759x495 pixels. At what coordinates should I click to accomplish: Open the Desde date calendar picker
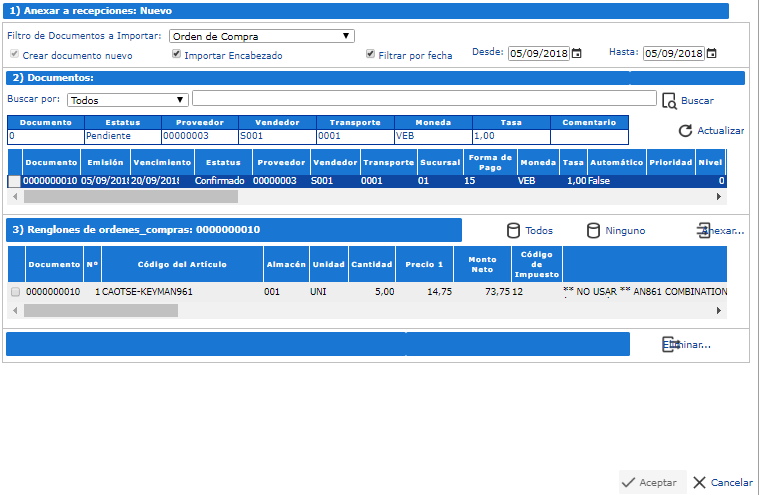577,53
